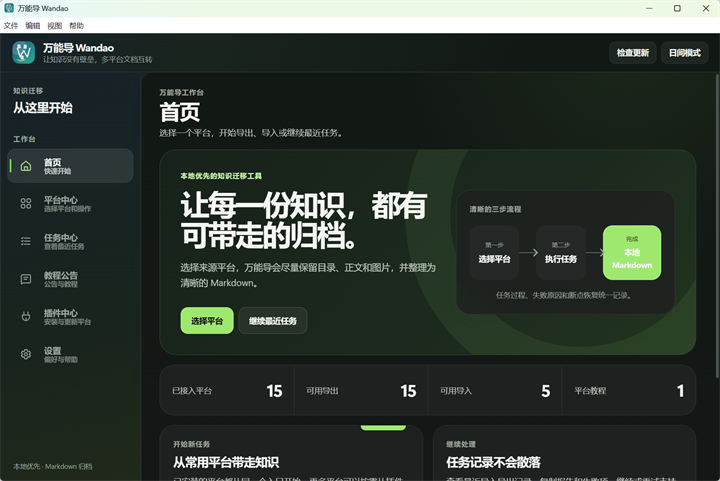The width and height of the screenshot is (720, 481).
Task: Click the 本地优先 · Markdown 归档 footer text
Action: coord(53,466)
